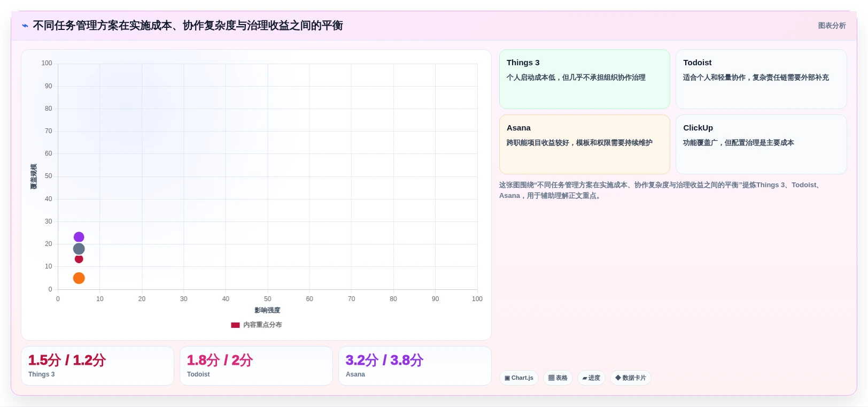Select the 1.5分 / 1.2分 Things 3 stat card

pyautogui.click(x=97, y=366)
